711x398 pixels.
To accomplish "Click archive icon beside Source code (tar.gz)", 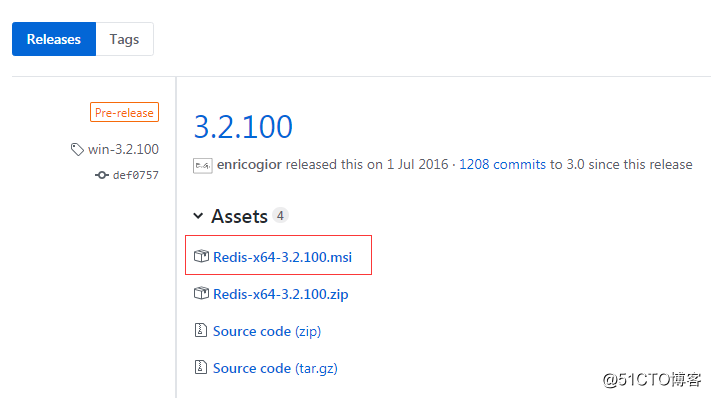I will [x=200, y=367].
